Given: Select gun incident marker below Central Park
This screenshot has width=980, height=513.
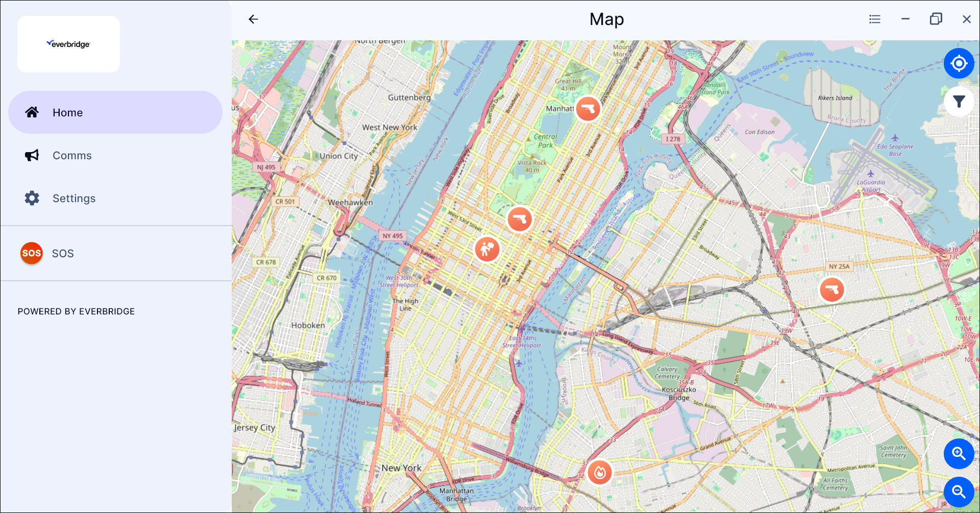Looking at the screenshot, I should pyautogui.click(x=519, y=219).
